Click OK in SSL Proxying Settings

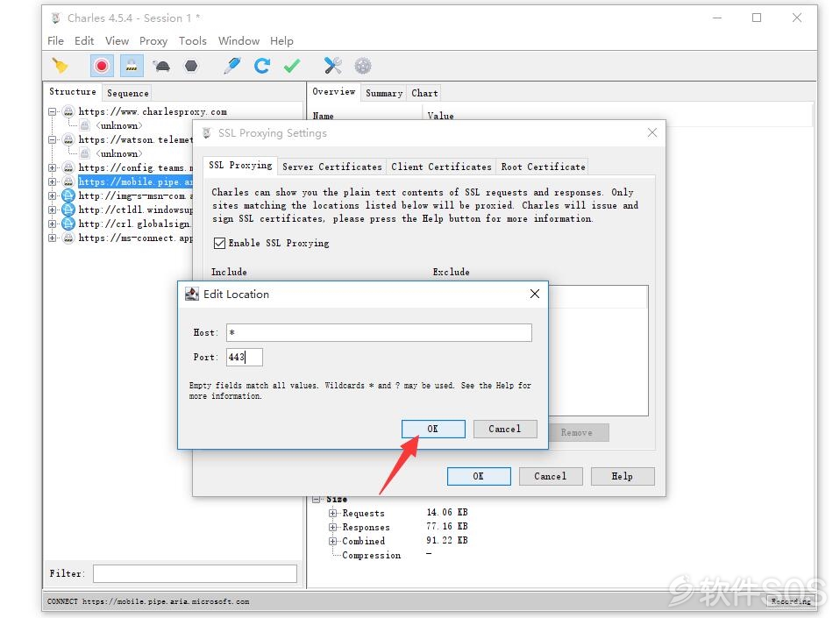479,476
